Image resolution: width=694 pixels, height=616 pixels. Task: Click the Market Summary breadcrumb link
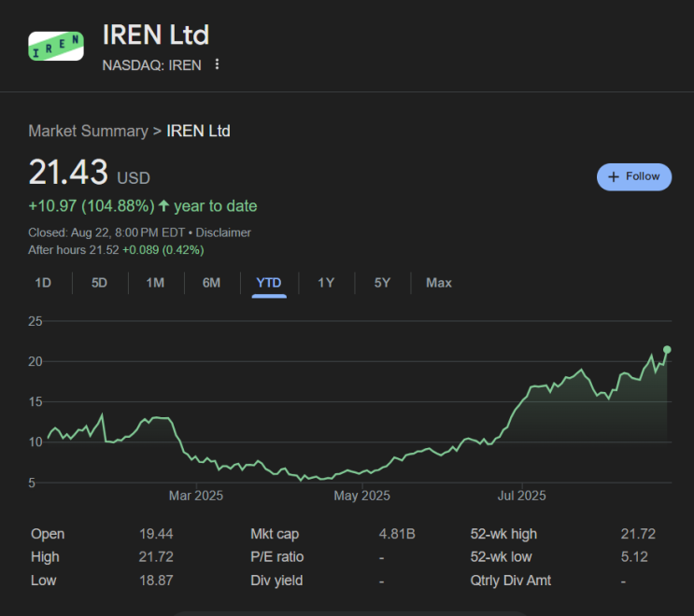click(x=88, y=131)
